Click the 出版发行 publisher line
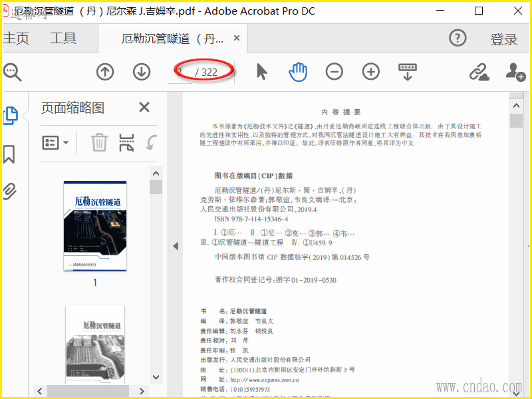 pyautogui.click(x=255, y=360)
